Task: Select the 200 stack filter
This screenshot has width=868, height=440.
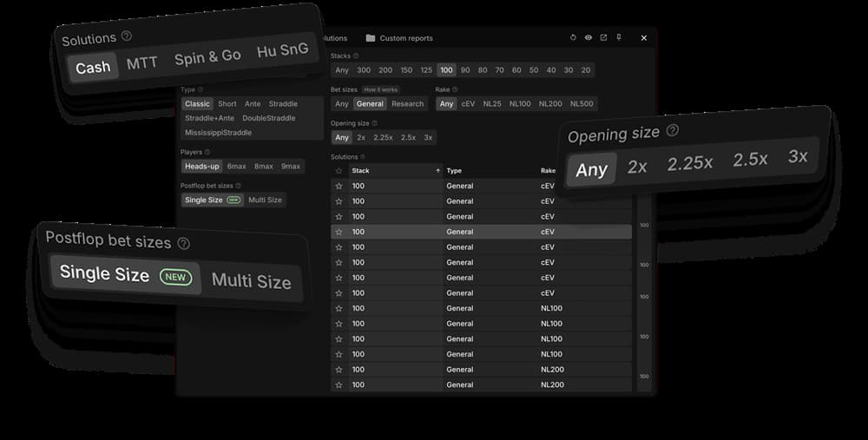Action: (x=385, y=69)
